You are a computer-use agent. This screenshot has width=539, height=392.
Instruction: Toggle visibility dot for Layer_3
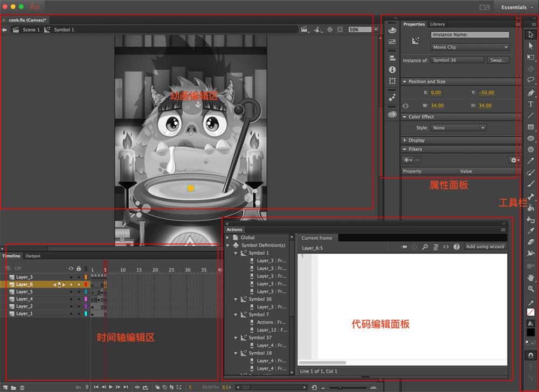coord(71,277)
